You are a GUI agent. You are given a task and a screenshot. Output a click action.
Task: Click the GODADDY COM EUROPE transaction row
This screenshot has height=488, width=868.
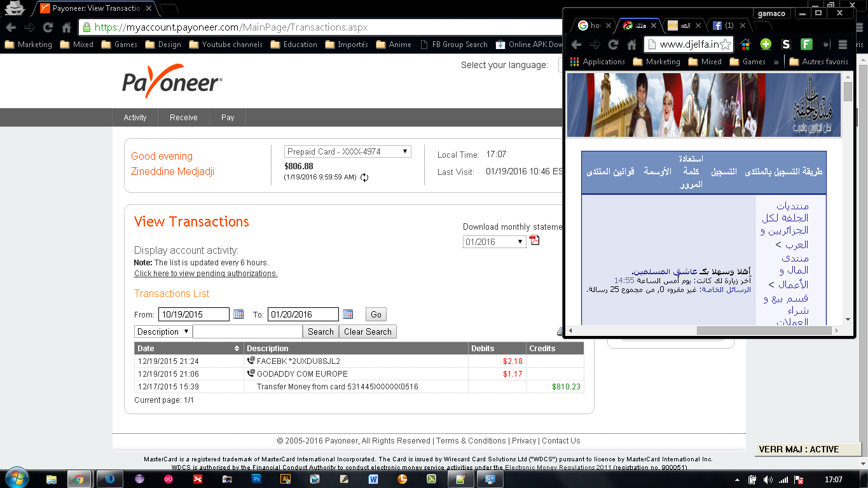pyautogui.click(x=359, y=373)
